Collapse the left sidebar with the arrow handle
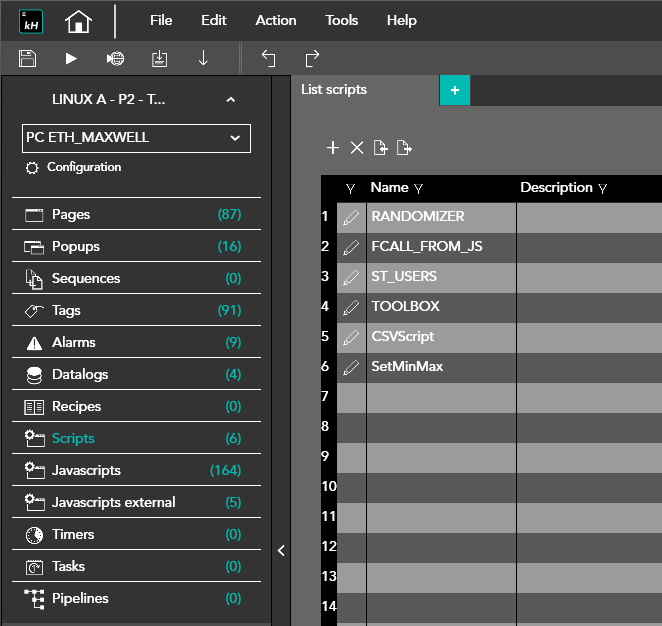The image size is (662, 626). point(281,550)
